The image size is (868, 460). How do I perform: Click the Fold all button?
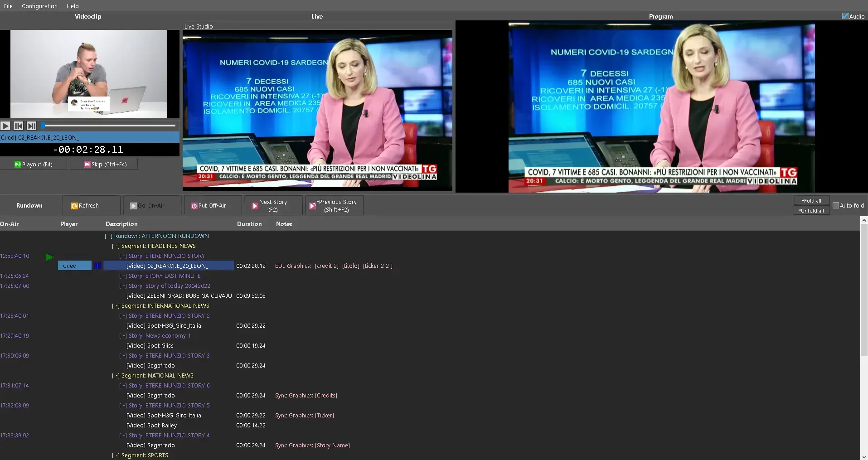pyautogui.click(x=811, y=201)
